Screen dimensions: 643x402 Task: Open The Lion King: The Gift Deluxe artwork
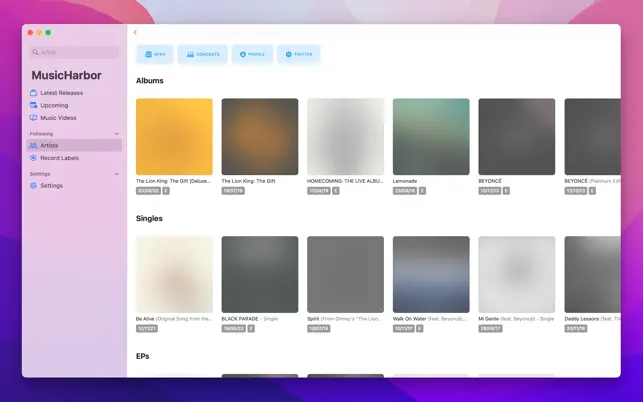click(174, 137)
